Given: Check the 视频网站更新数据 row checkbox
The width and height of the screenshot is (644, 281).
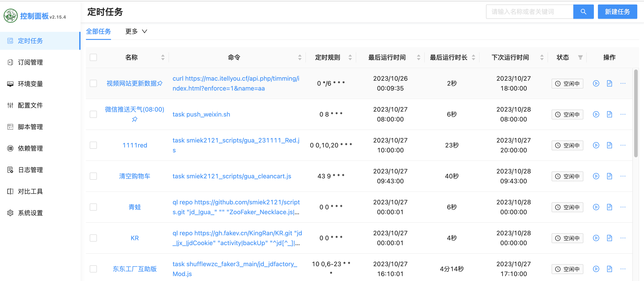Looking at the screenshot, I should (x=93, y=83).
